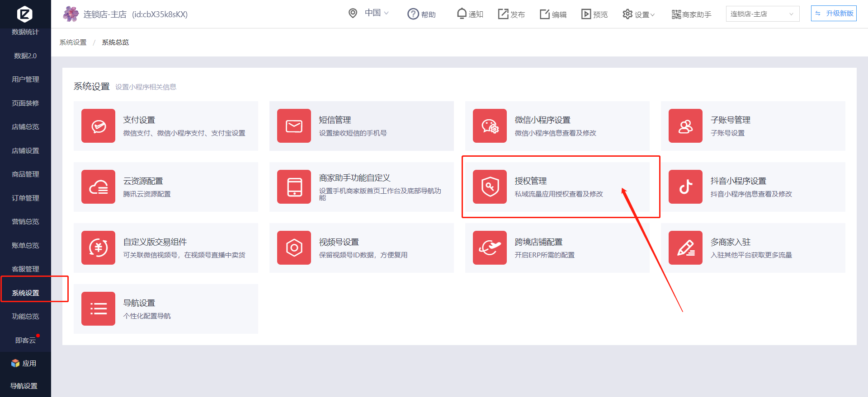Select 数据统计 in the sidebar
The image size is (868, 397).
click(x=25, y=32)
